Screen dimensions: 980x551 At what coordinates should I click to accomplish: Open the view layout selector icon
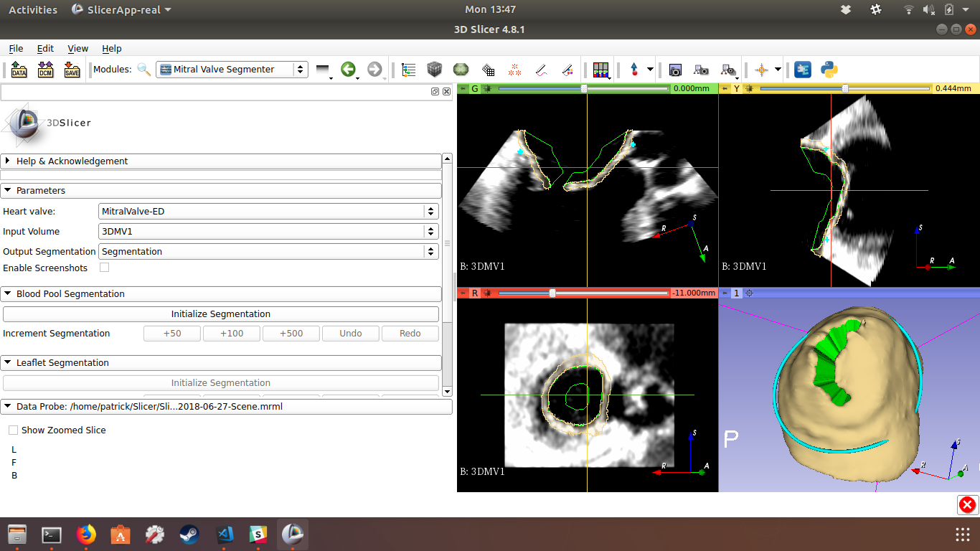tap(601, 70)
